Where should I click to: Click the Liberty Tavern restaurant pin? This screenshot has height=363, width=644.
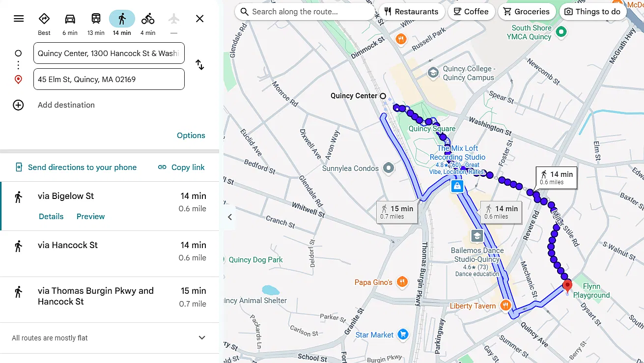click(x=505, y=306)
